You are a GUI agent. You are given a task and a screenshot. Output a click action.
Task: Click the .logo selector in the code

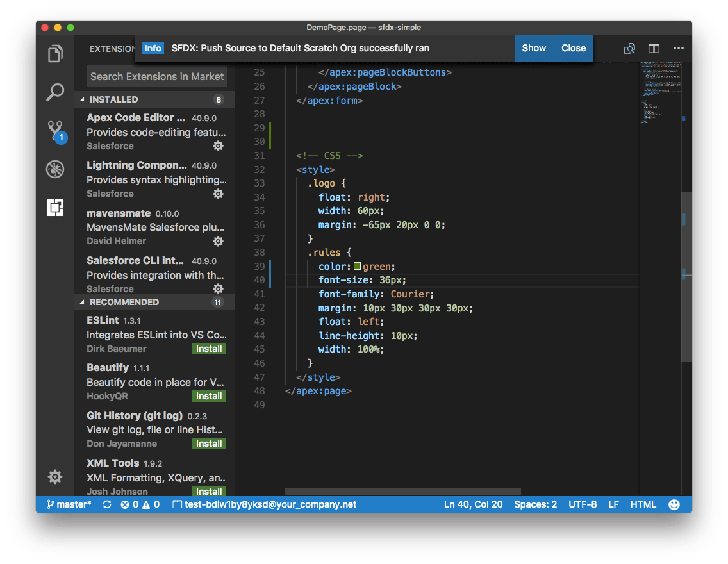pos(321,183)
